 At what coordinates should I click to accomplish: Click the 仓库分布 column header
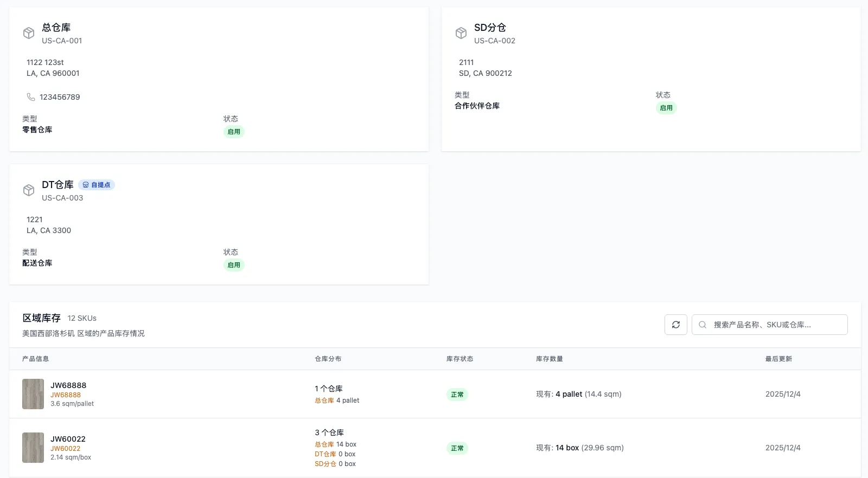[328, 359]
